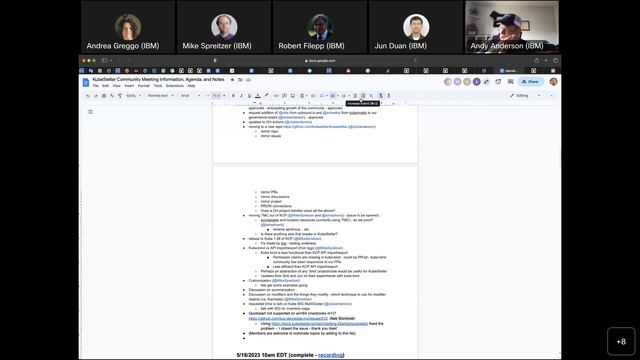Open the zoom level dropdown

tap(133, 96)
